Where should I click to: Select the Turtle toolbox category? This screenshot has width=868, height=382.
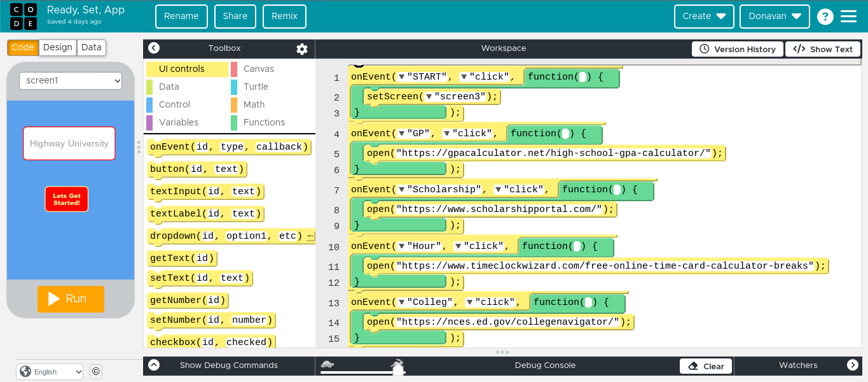coord(272,87)
